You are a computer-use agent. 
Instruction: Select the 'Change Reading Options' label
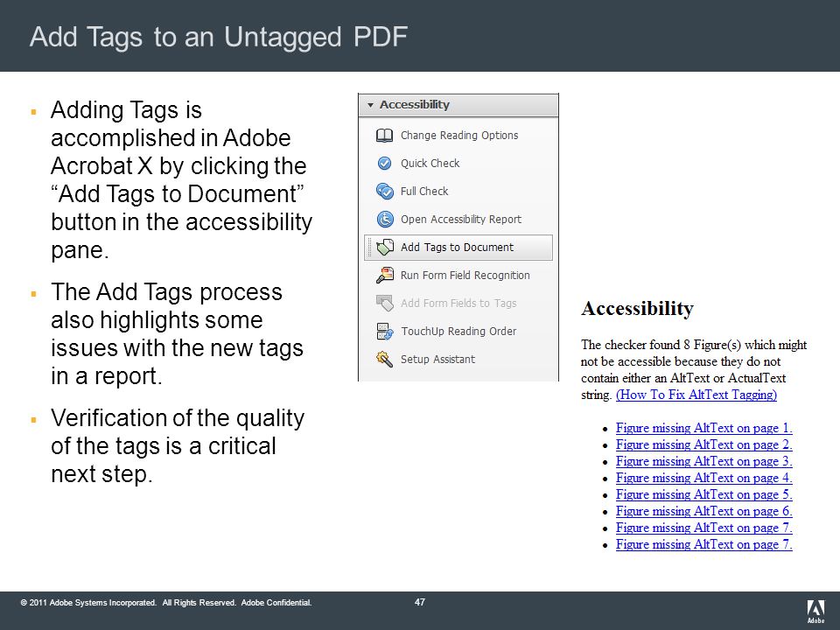459,136
